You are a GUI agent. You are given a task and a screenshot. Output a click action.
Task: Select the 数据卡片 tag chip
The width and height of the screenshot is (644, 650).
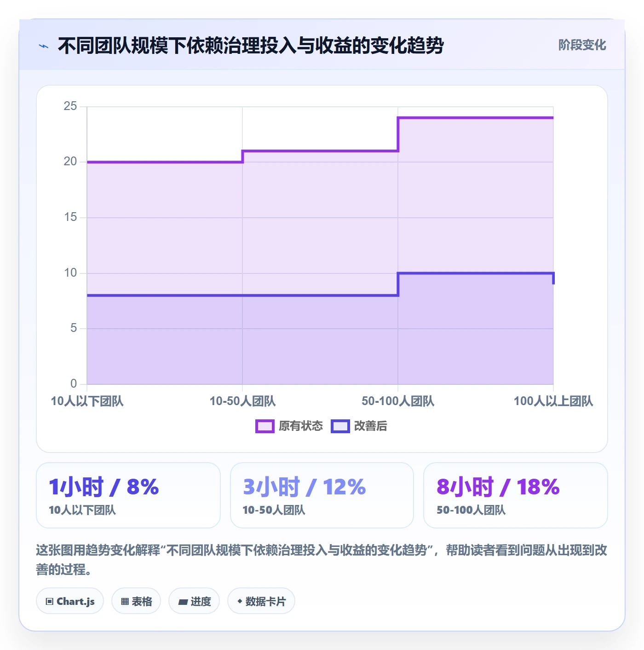click(261, 601)
